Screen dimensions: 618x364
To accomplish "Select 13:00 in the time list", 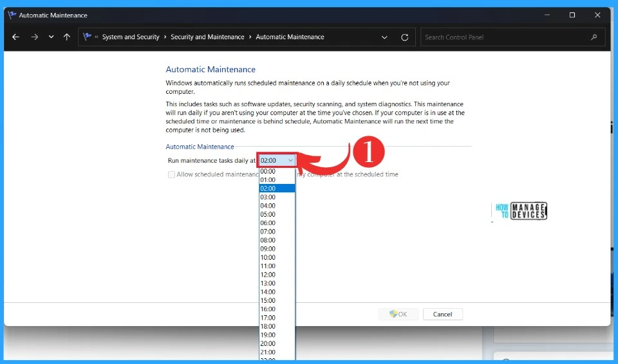I will 277,283.
